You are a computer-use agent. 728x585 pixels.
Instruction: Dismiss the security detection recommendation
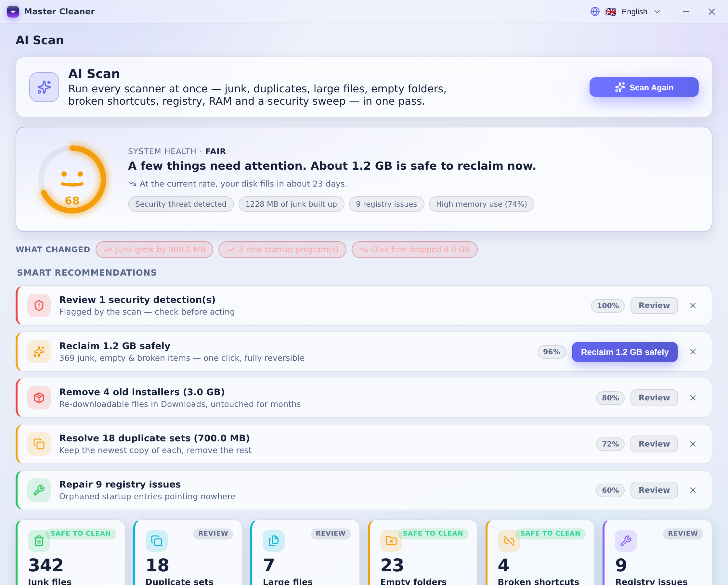tap(693, 306)
